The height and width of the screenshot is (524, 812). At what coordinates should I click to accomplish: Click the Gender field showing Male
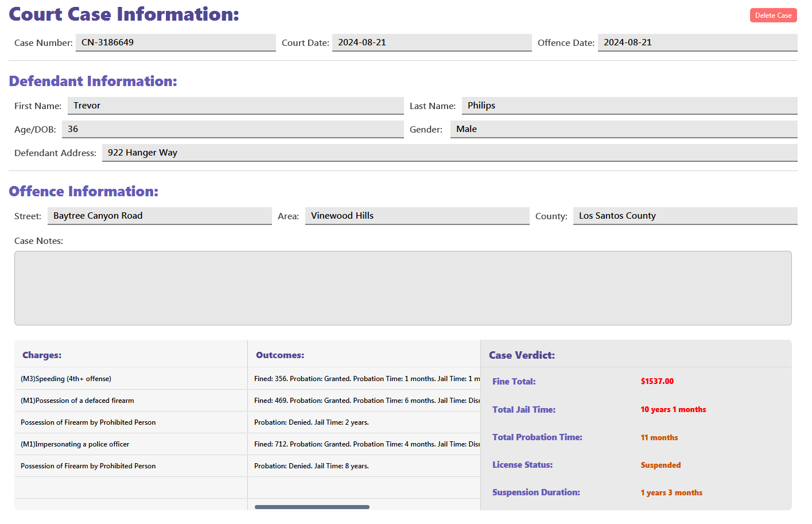tap(623, 129)
